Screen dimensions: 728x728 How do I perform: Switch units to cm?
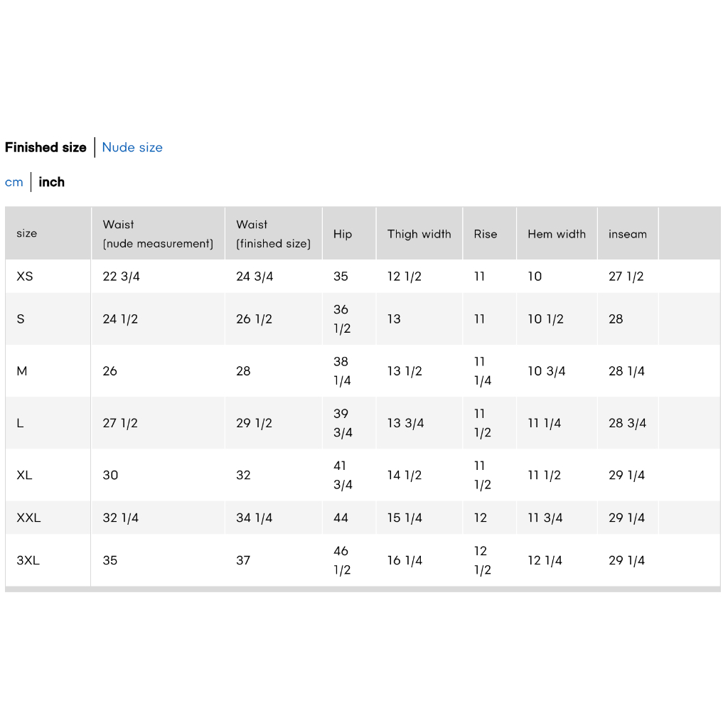click(14, 182)
